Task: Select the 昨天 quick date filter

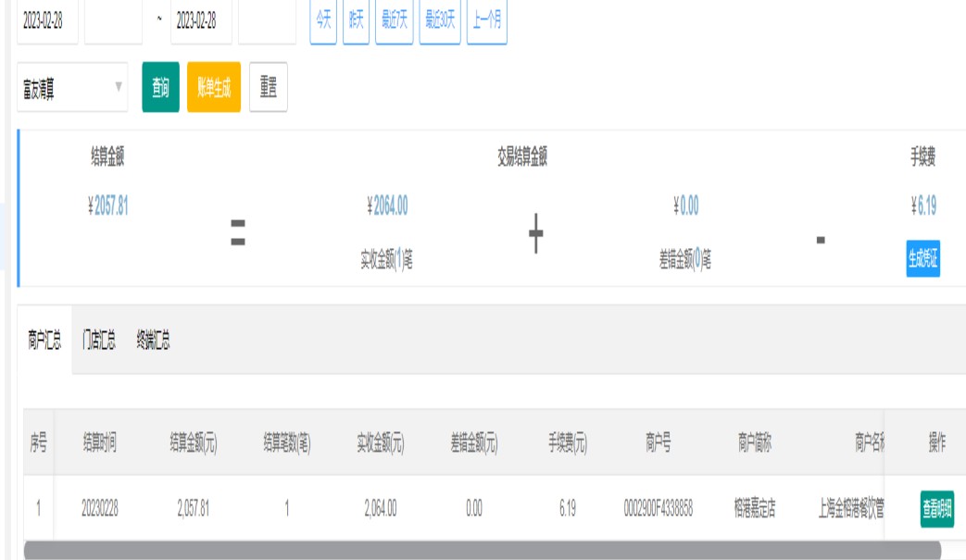Action: tap(356, 21)
